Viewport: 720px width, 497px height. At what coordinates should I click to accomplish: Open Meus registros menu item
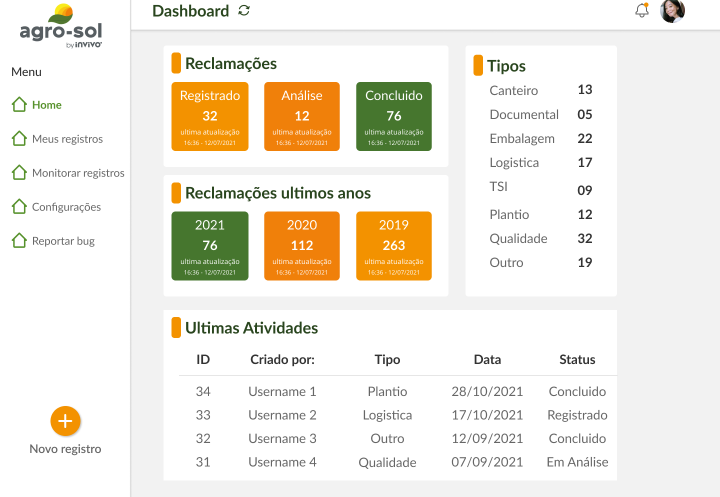click(68, 139)
